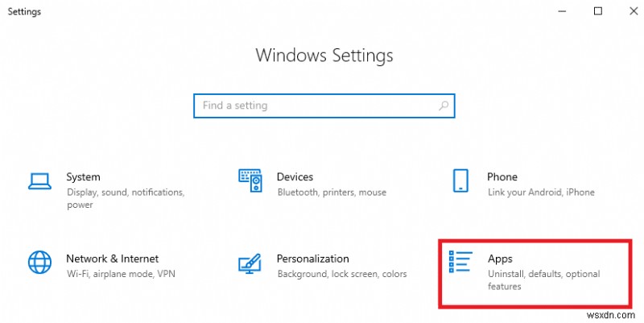This screenshot has width=644, height=323.
Task: Click the Devices keyboard and speaker icon
Action: click(250, 180)
